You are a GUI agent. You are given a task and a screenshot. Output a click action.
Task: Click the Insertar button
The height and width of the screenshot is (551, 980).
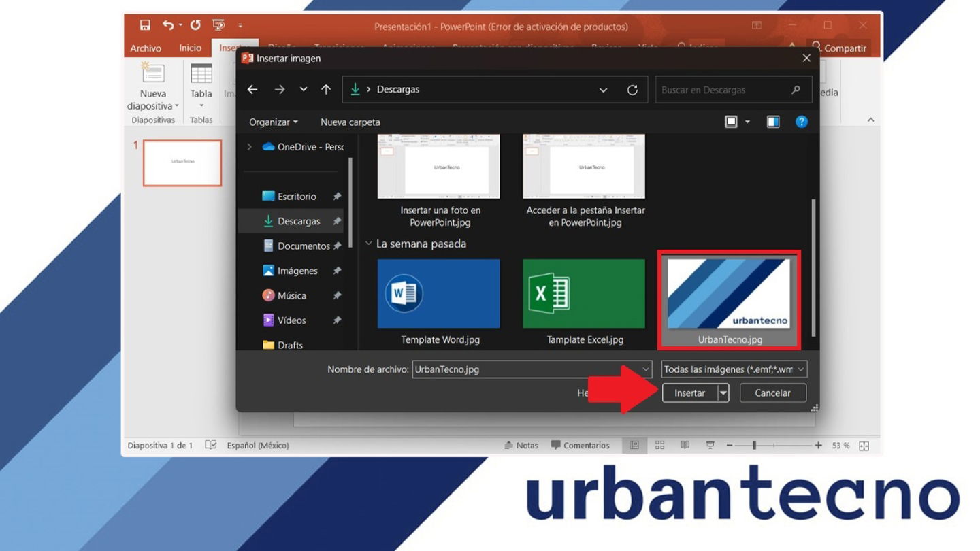point(690,393)
